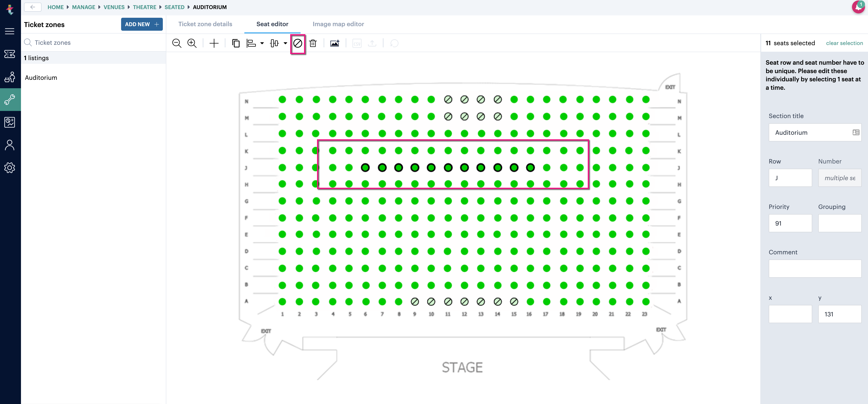The image size is (868, 404).
Task: Switch to Ticket zone details tab
Action: coord(205,24)
